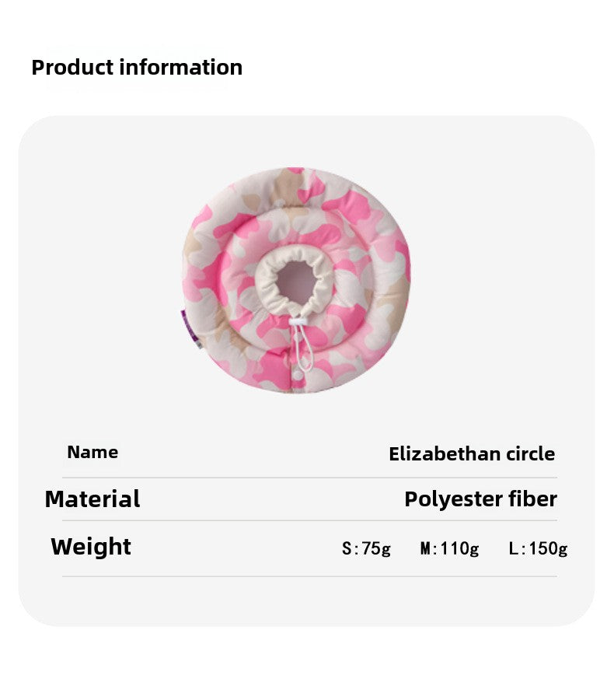This screenshot has width=614, height=700.
Task: Select the "Name" row label
Action: point(92,453)
